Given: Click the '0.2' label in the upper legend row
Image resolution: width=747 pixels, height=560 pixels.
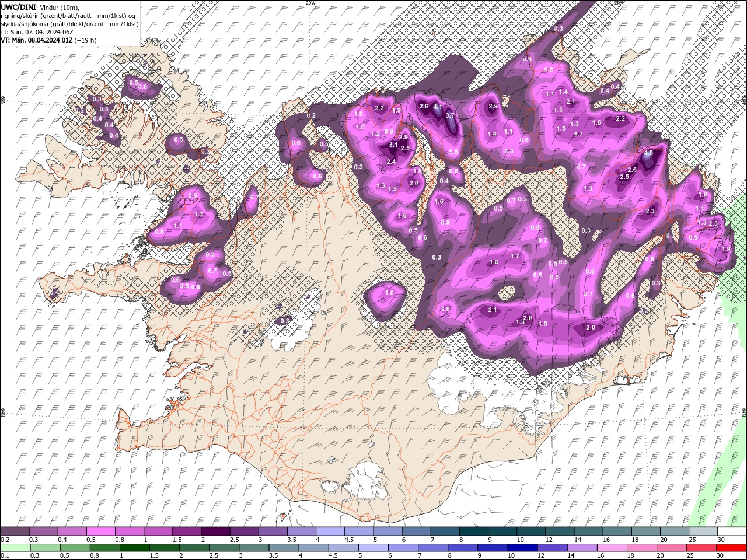Looking at the screenshot, I should point(5,540).
